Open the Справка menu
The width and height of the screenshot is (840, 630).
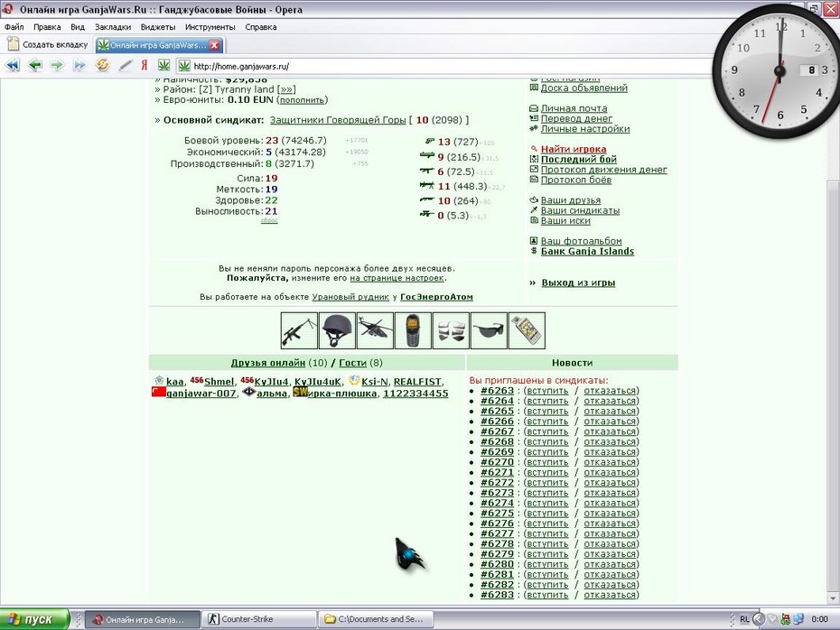coord(261,27)
